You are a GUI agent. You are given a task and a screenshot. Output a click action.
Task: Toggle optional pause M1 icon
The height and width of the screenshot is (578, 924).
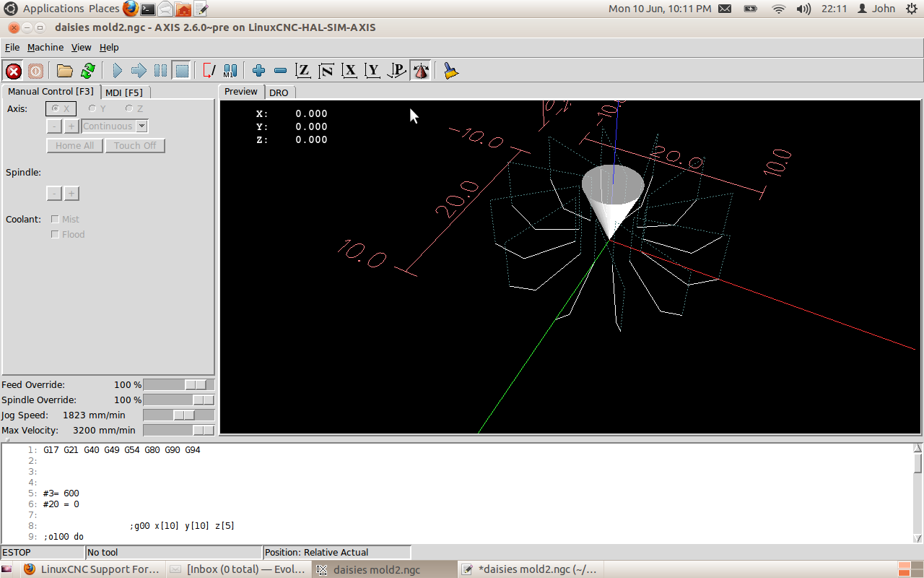[230, 71]
